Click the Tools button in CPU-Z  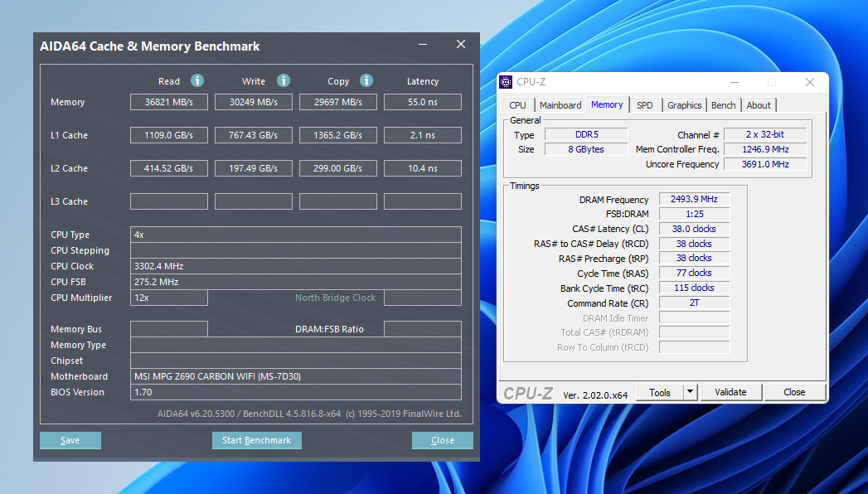point(659,392)
